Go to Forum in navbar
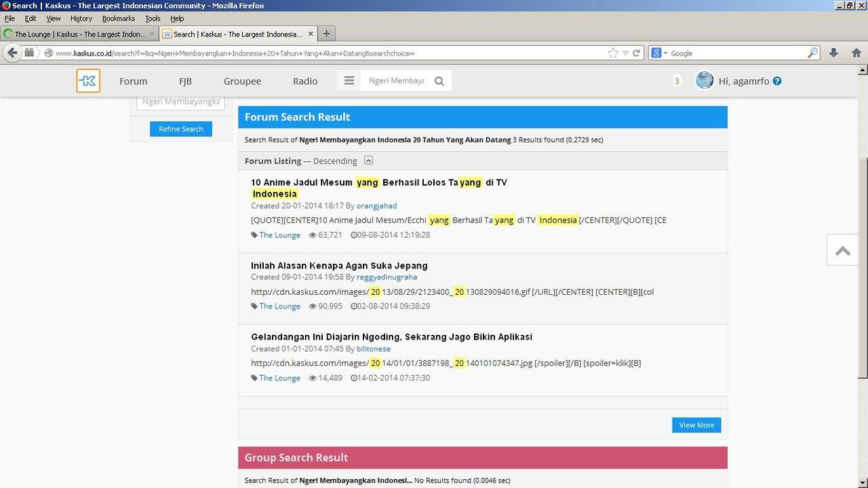This screenshot has width=868, height=488. click(x=133, y=81)
